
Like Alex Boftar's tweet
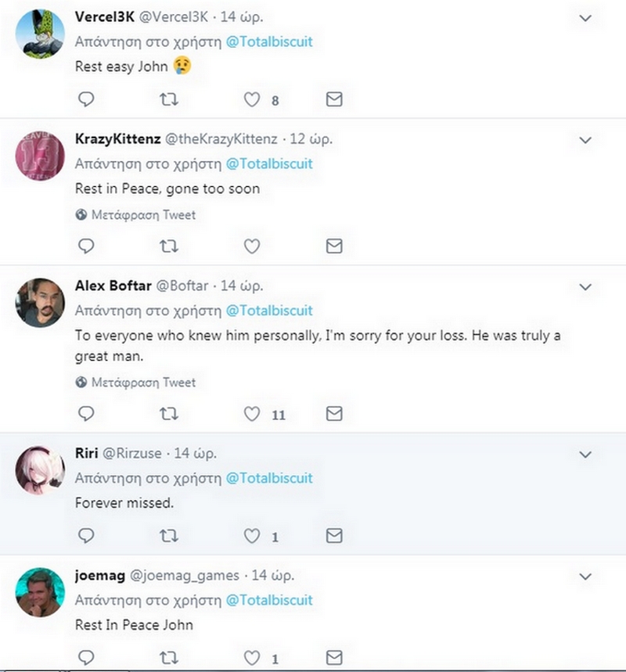click(x=251, y=414)
